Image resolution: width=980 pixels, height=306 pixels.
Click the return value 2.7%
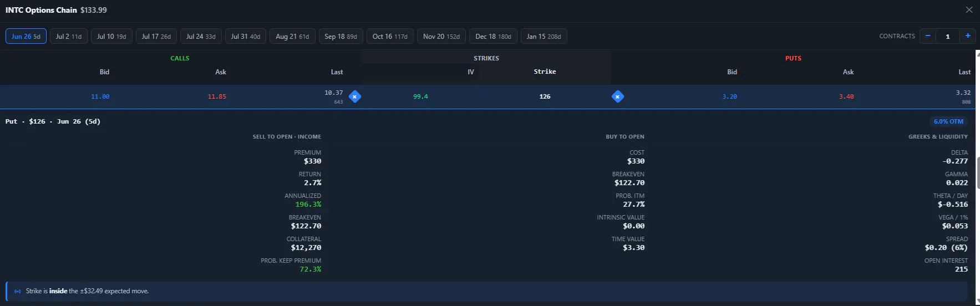313,183
